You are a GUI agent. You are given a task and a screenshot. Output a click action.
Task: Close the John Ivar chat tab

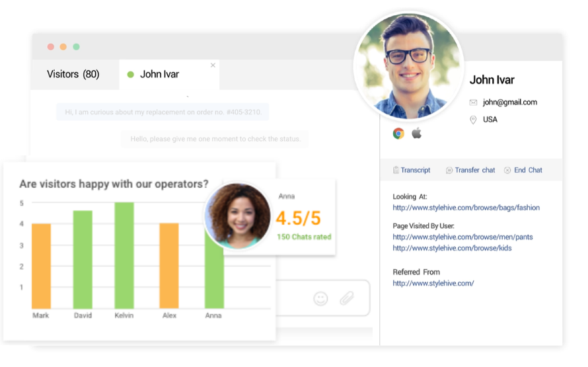pos(213,65)
